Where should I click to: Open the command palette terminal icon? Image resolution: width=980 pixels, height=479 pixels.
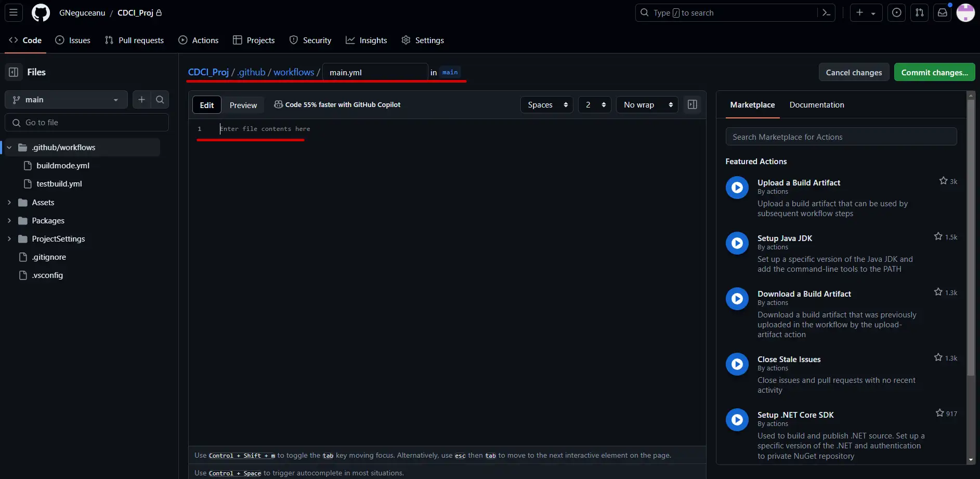pyautogui.click(x=826, y=12)
